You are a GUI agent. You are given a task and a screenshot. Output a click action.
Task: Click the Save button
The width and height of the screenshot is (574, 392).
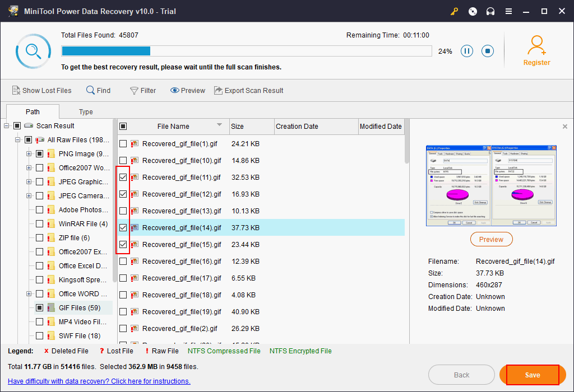pyautogui.click(x=533, y=375)
